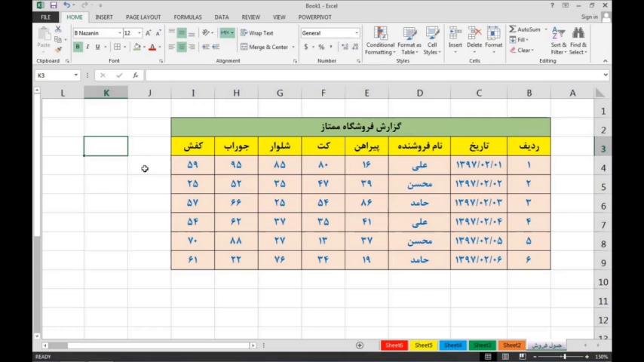Open the PAGE LAYOUT ribbon tab
The width and height of the screenshot is (644, 362).
pyautogui.click(x=143, y=17)
